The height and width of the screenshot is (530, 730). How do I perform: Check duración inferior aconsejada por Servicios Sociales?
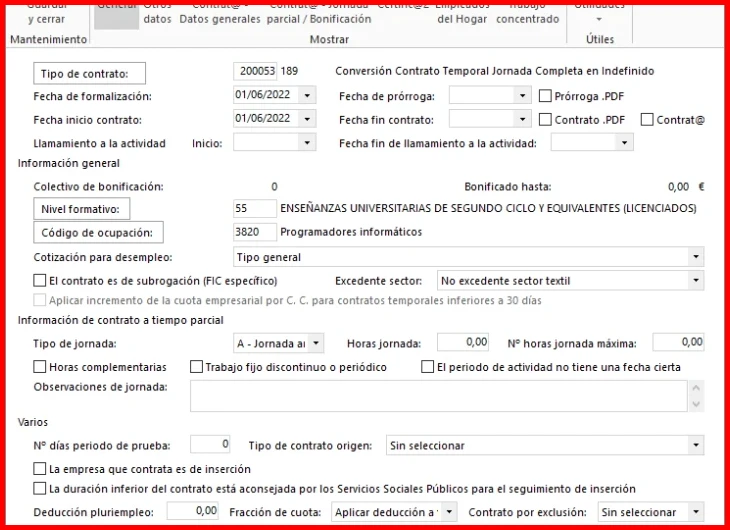[x=40, y=489]
